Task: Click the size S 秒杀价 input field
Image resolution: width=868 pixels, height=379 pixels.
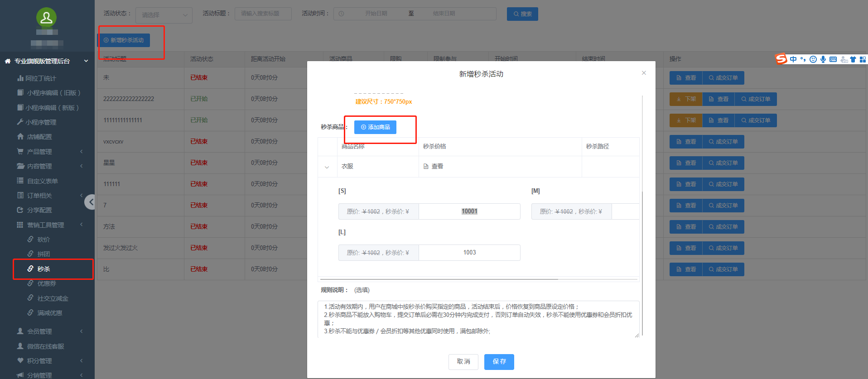Action: point(469,211)
